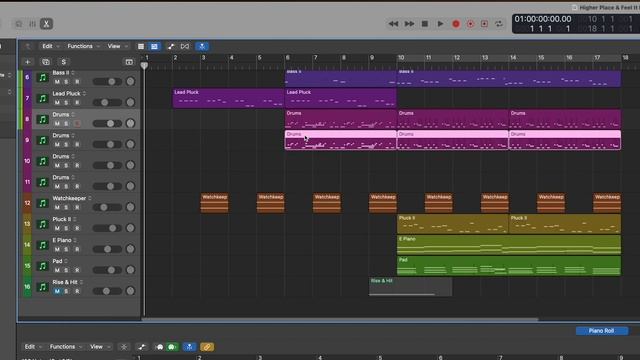Image resolution: width=640 pixels, height=360 pixels.
Task: Click Pluck II track instrument icon
Action: (x=42, y=224)
